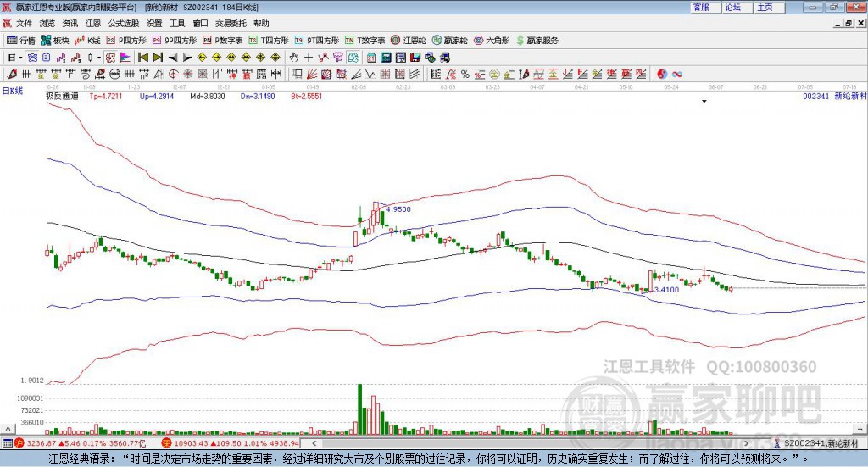Click the 日K线 chart type label
The image size is (868, 467).
[13, 91]
